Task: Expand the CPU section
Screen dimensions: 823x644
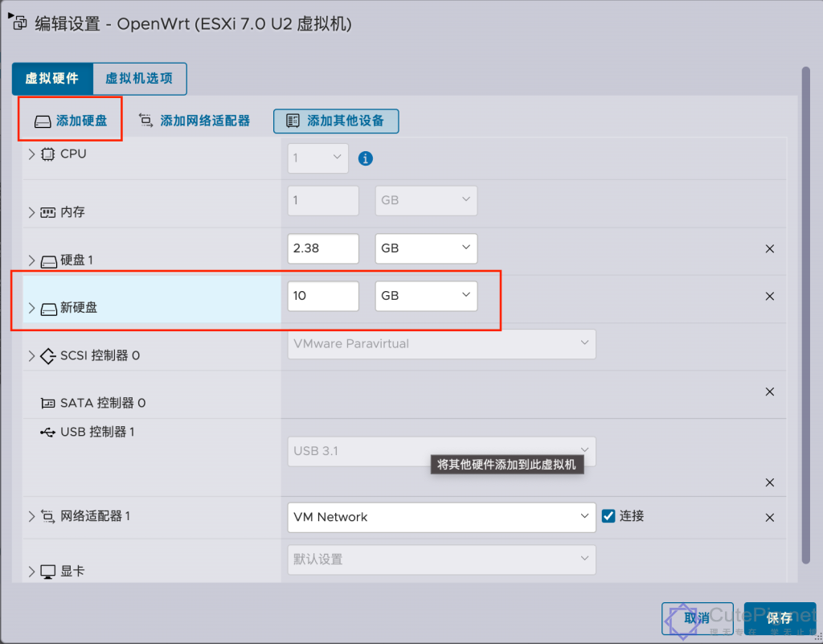Action: [31, 154]
